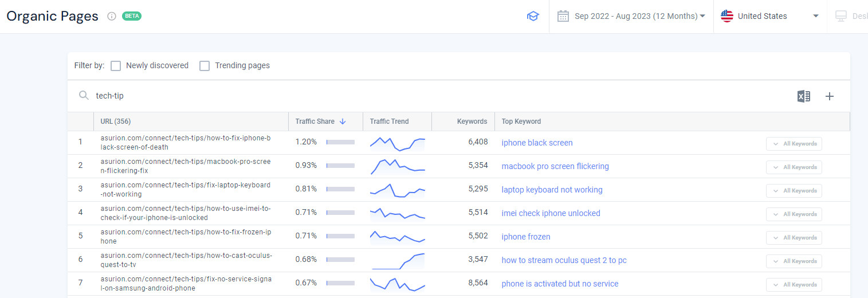
Task: Expand All Keywords for oculus quest row
Action: pyautogui.click(x=794, y=261)
